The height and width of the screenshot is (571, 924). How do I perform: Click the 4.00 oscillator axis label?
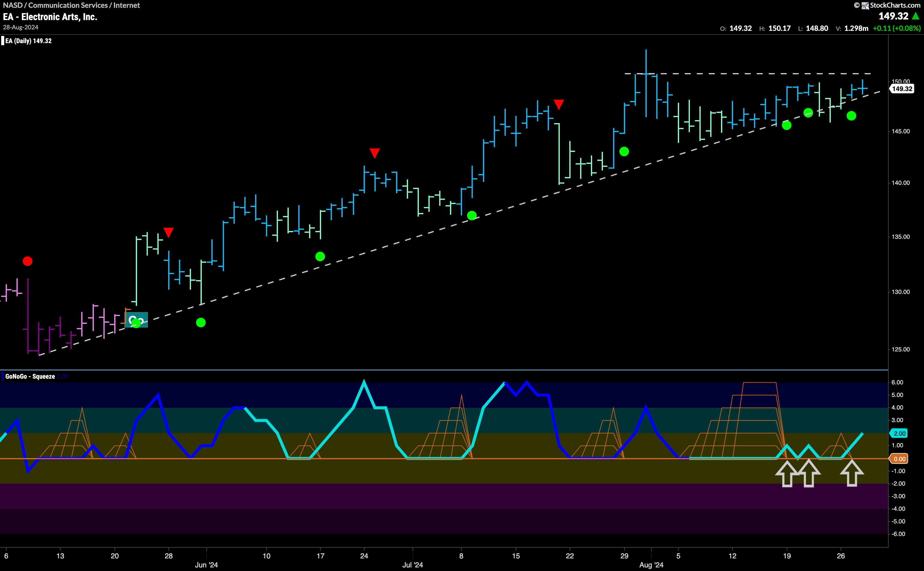898,407
